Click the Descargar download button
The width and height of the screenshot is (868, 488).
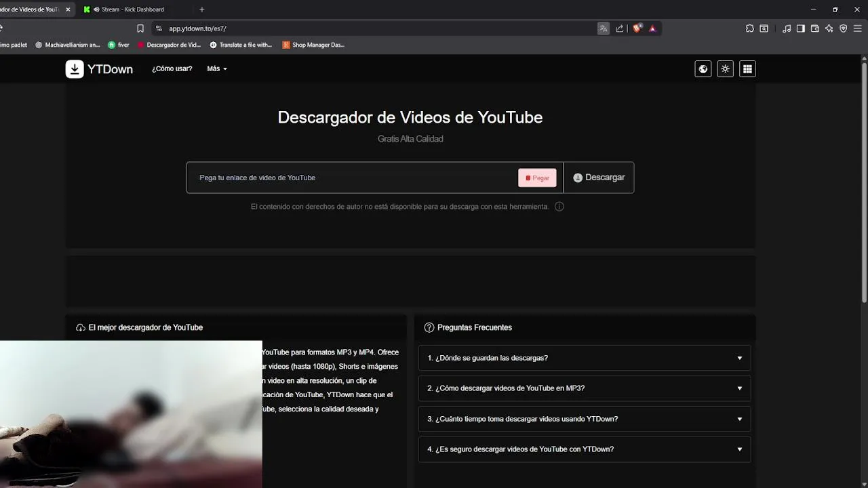(599, 178)
